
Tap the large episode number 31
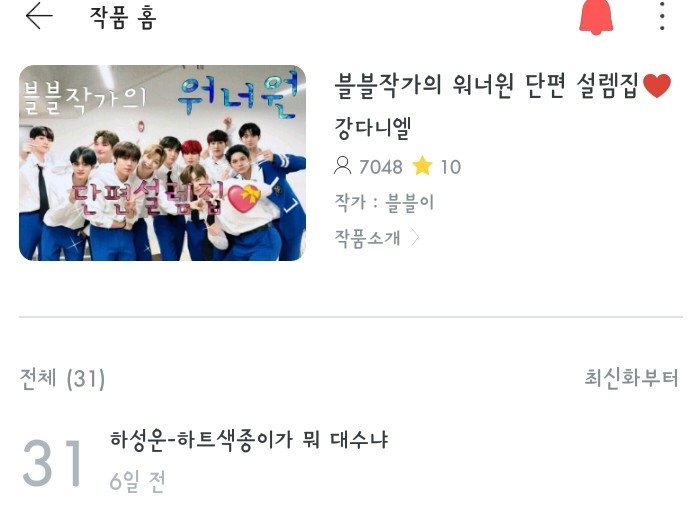click(x=53, y=463)
